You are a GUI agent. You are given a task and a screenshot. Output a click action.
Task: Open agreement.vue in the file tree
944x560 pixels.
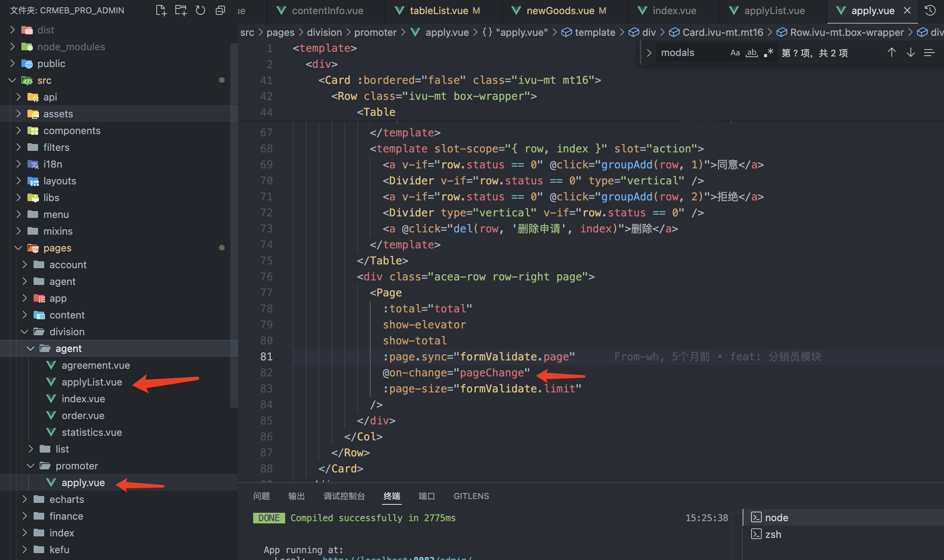(x=96, y=365)
